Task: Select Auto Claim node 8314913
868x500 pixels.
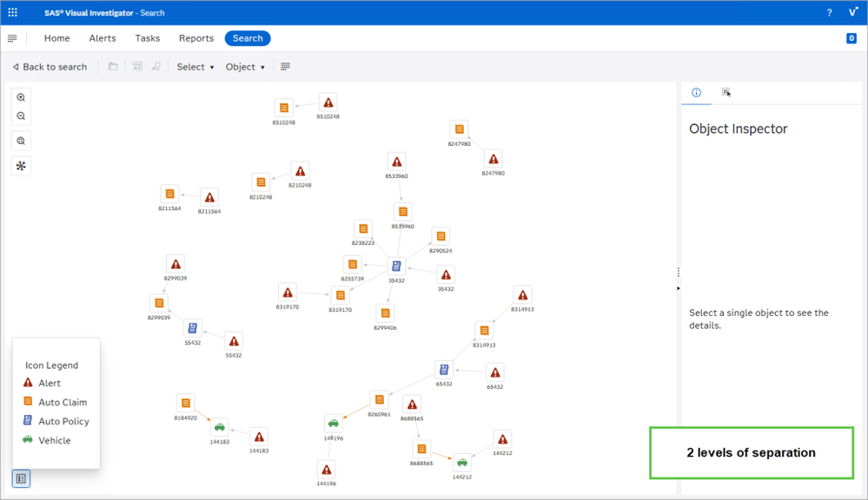Action: click(x=484, y=331)
